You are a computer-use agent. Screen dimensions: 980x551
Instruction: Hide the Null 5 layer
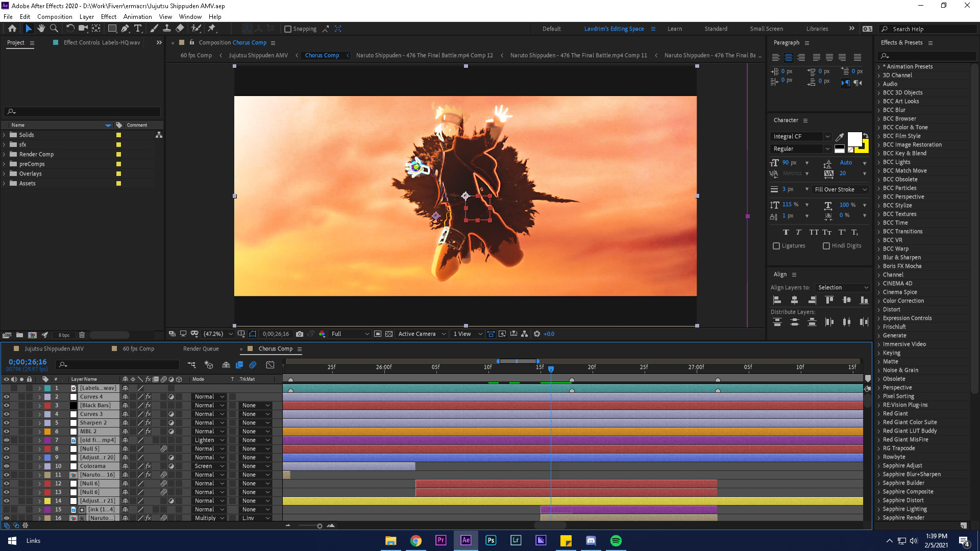pyautogui.click(x=6, y=449)
